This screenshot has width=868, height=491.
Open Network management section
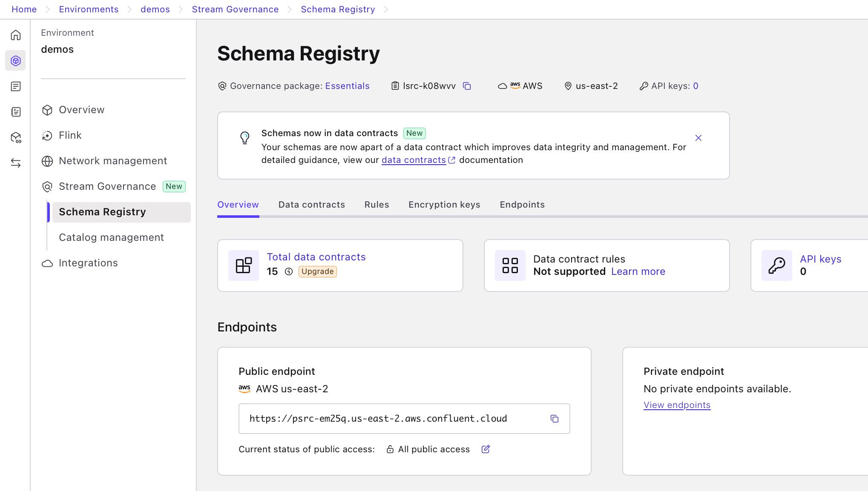coord(113,161)
